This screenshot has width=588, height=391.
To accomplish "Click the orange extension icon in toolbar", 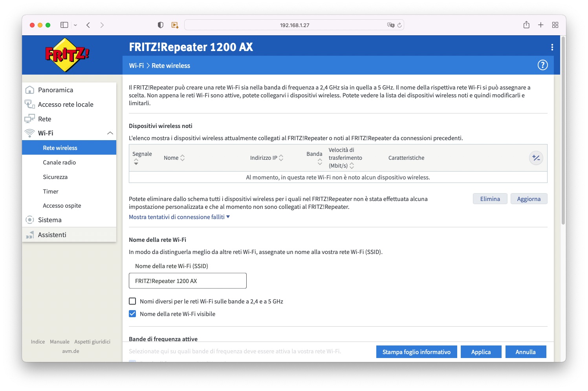I will pyautogui.click(x=175, y=25).
